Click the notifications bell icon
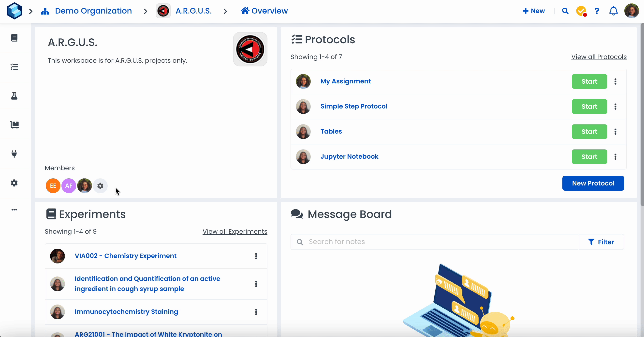Image resolution: width=644 pixels, height=337 pixels. [613, 11]
